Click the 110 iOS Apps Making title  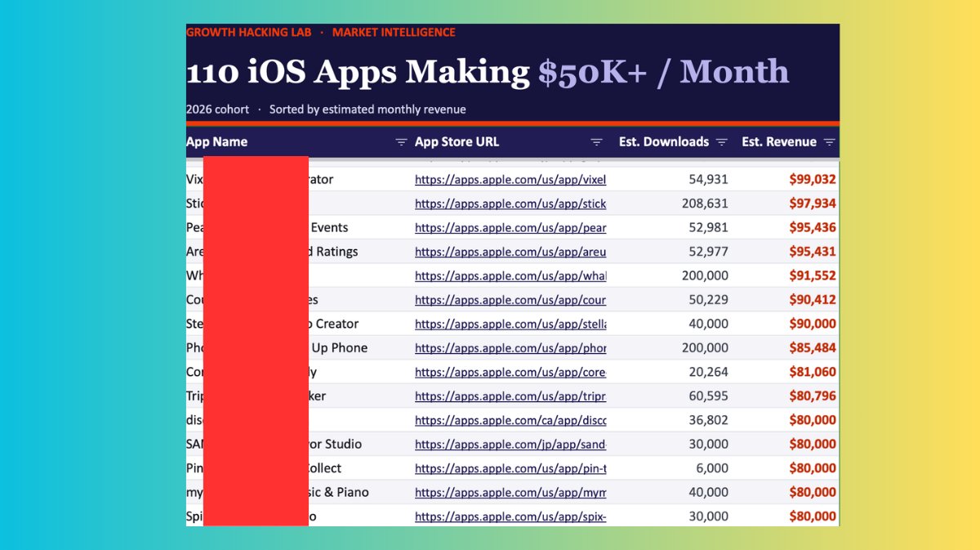358,73
